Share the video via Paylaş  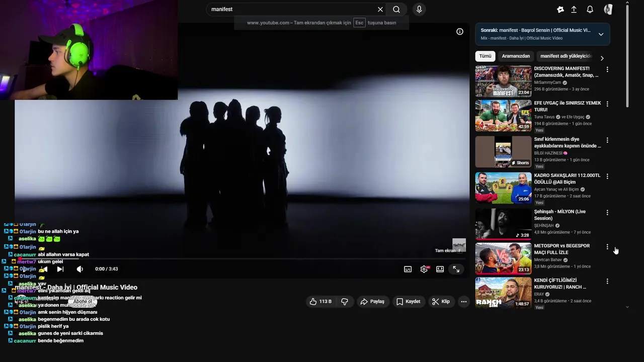tap(372, 301)
